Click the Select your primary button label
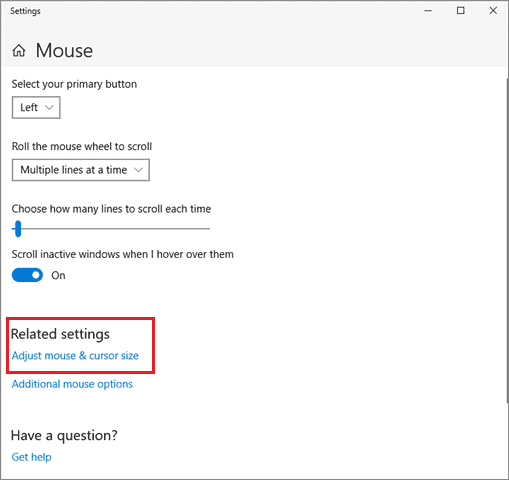Screen dimensions: 509x480 click(x=74, y=84)
